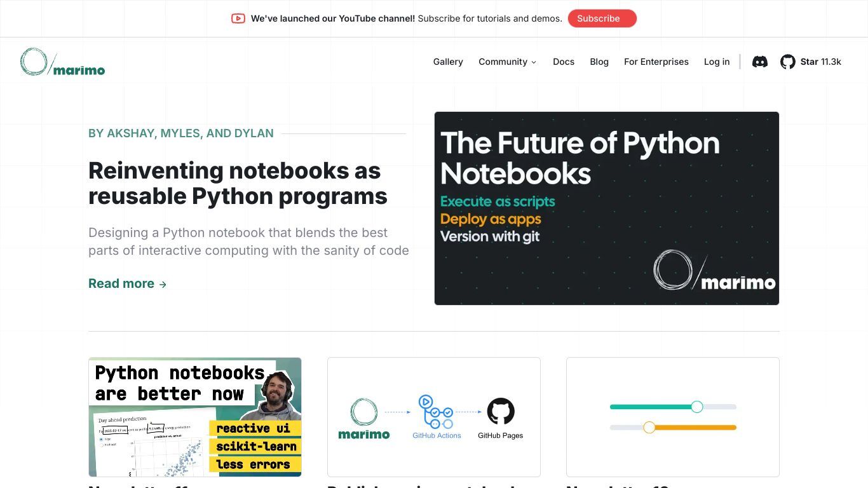This screenshot has height=488, width=868.
Task: Click the arrow next to Read more
Action: click(x=163, y=285)
